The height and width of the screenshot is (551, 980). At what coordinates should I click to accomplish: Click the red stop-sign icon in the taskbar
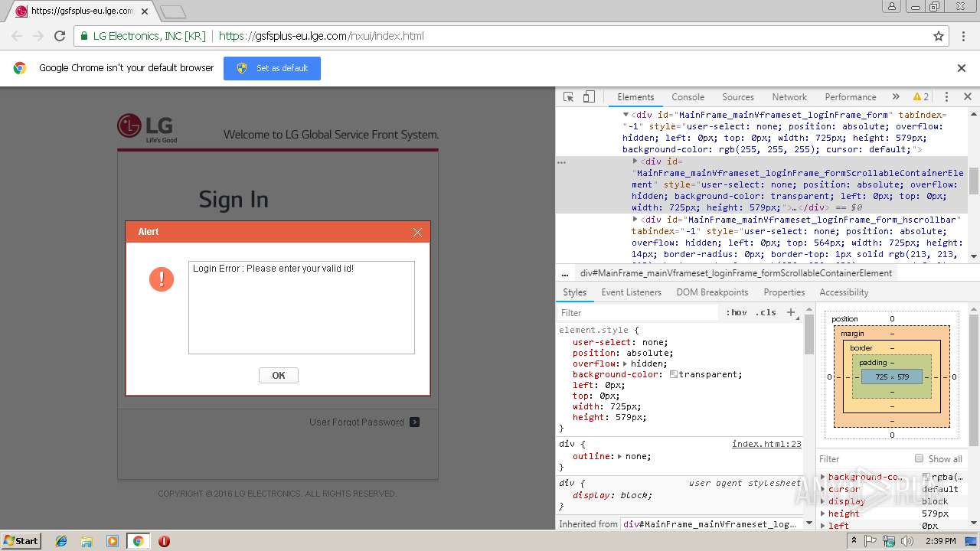coord(164,541)
